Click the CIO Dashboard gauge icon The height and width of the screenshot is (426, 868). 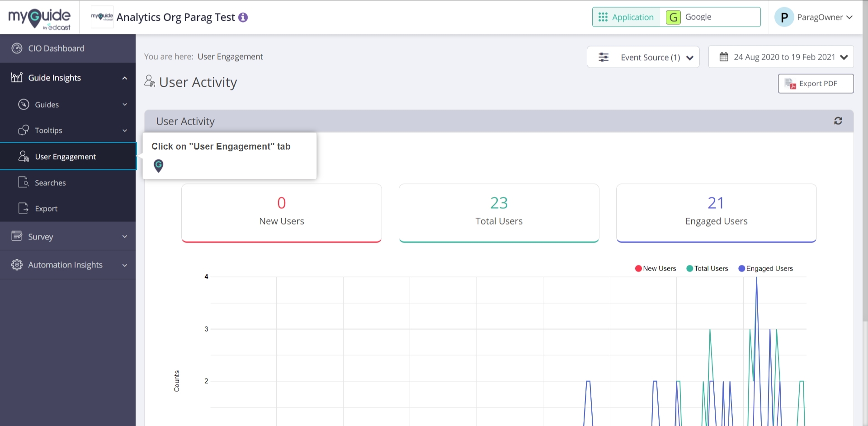click(17, 48)
